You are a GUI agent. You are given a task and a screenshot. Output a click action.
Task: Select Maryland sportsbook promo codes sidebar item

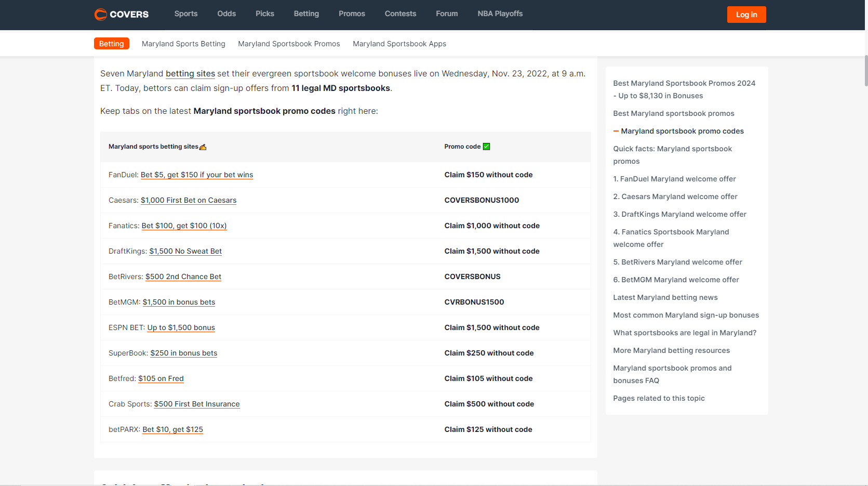pos(682,131)
